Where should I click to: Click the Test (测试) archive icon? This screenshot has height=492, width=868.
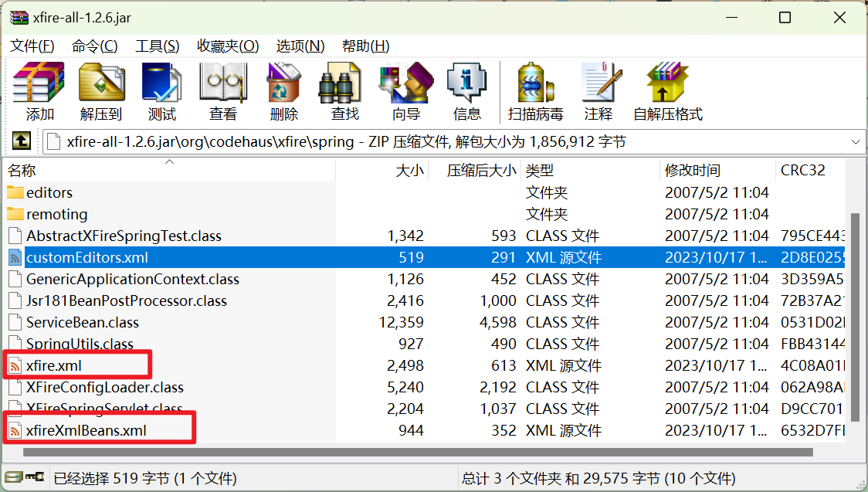[x=161, y=83]
